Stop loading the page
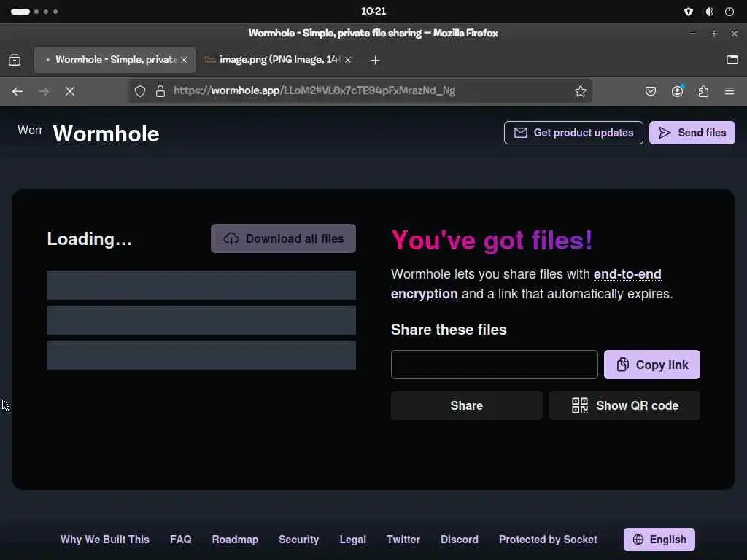 (x=70, y=91)
